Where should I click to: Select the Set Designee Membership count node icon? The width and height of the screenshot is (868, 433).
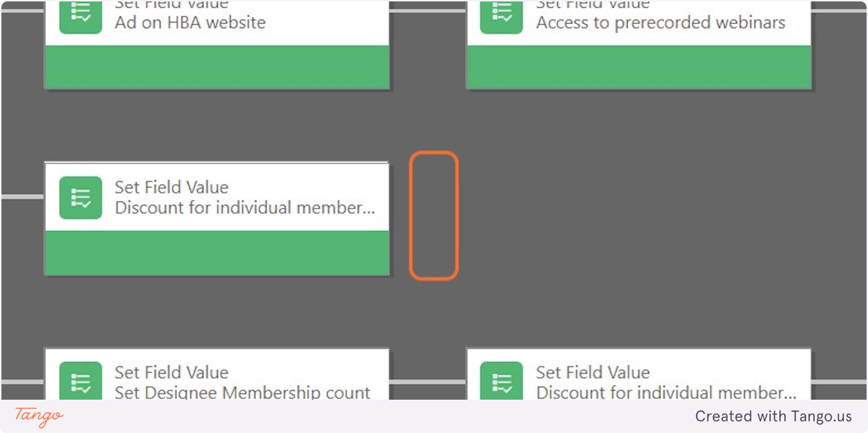coord(81,381)
